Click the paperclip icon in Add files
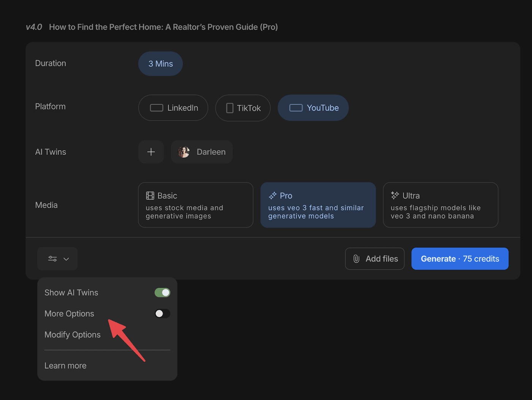The image size is (532, 400). click(x=356, y=259)
